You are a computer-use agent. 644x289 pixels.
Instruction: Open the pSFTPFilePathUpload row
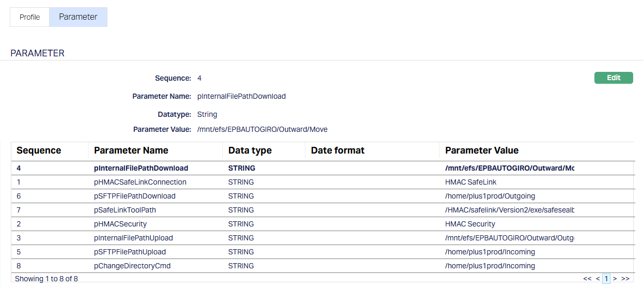130,252
